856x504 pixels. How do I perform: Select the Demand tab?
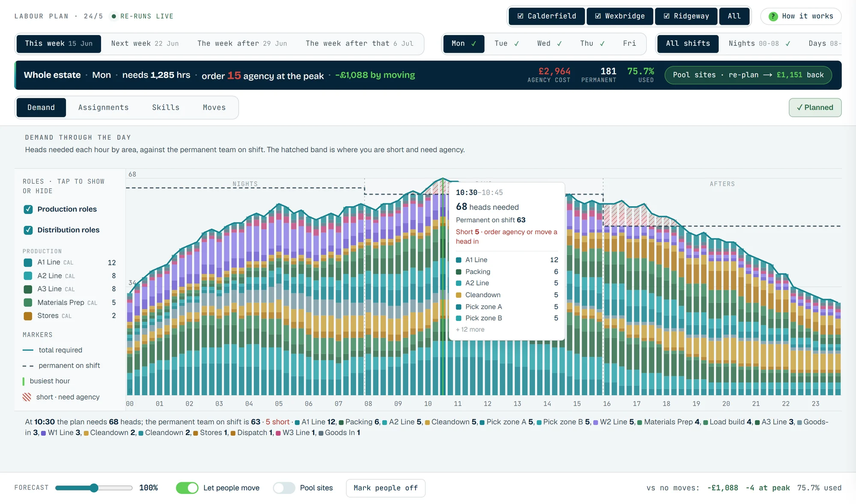[x=41, y=107]
